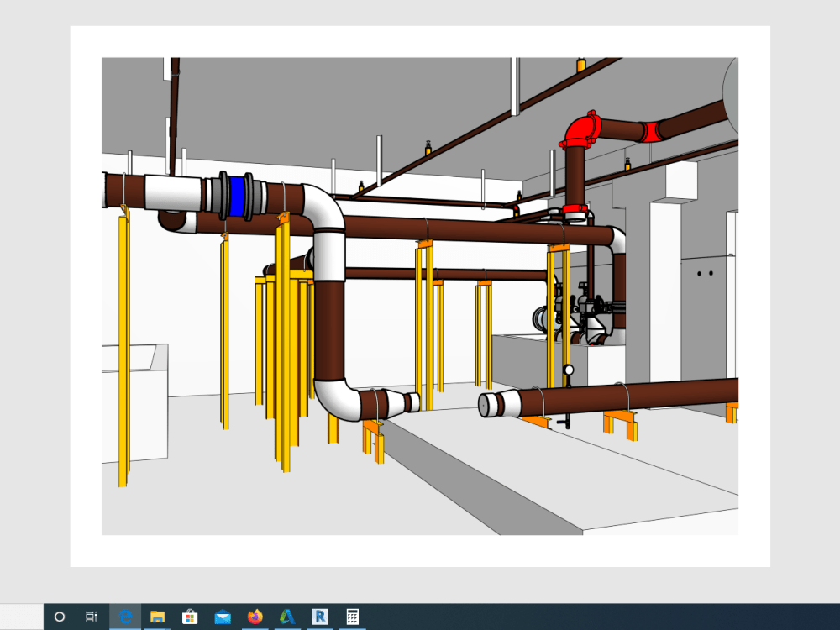Screen dimensions: 840x630
Task: Open the Autodesk application from the taskbar
Action: tap(286, 617)
